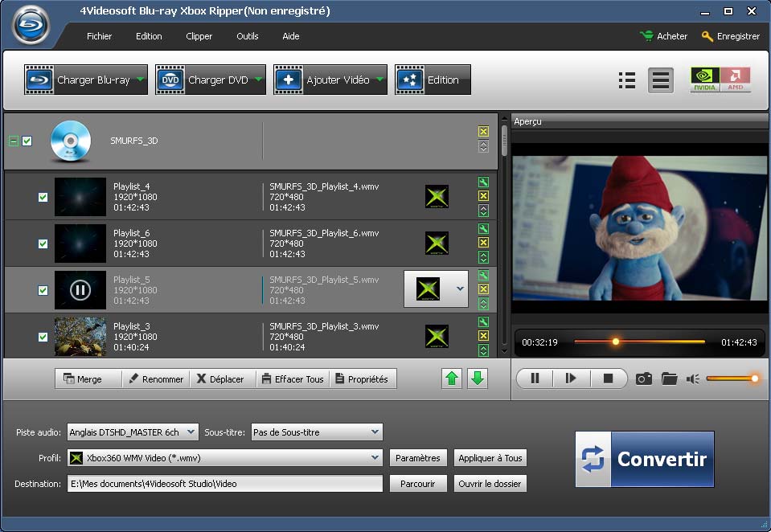Open Playlist_5 output format dropdown
This screenshot has width=771, height=532.
(x=460, y=289)
